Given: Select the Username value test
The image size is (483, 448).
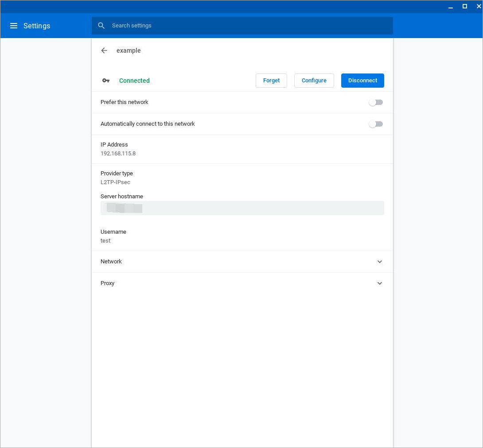Looking at the screenshot, I should click(x=105, y=241).
